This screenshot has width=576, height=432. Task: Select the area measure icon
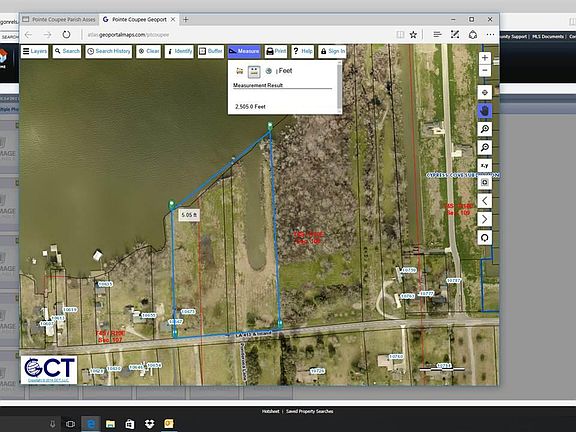point(240,71)
